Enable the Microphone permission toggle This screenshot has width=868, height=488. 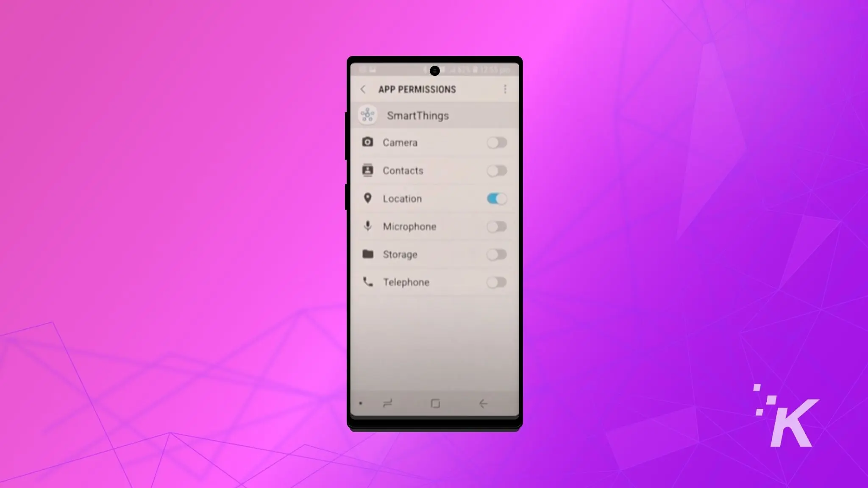coord(497,226)
